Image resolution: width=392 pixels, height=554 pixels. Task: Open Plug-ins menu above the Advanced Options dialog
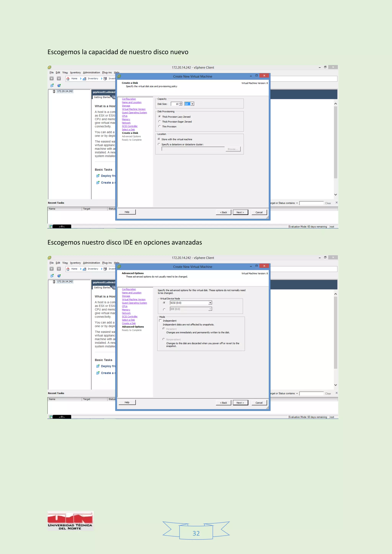click(x=107, y=263)
